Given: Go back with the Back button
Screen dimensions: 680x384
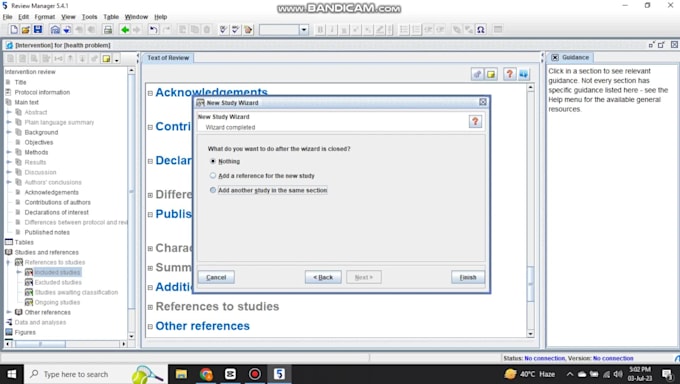Looking at the screenshot, I should (x=323, y=277).
